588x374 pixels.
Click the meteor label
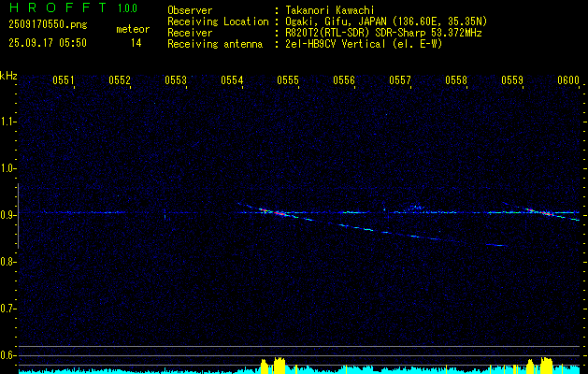coord(133,29)
